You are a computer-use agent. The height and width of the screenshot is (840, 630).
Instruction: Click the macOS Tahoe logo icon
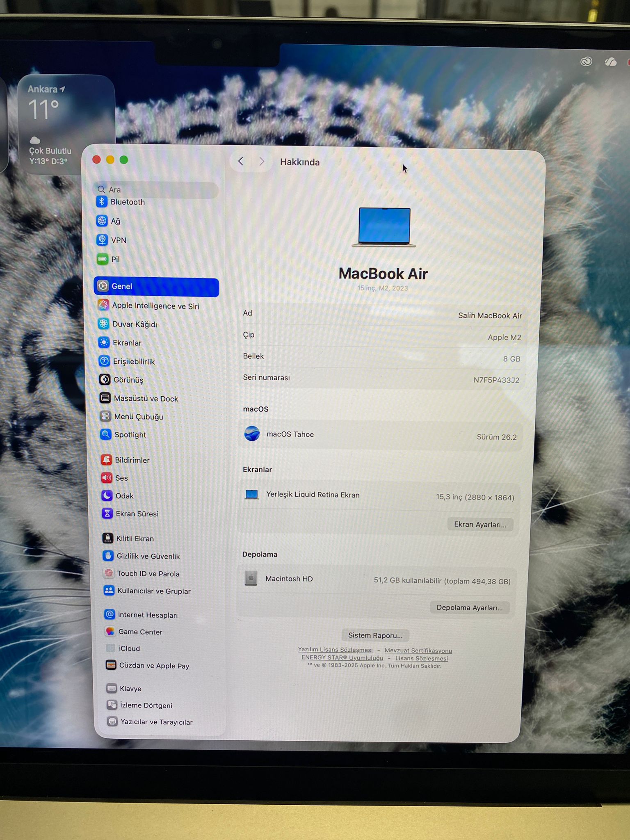(x=252, y=434)
